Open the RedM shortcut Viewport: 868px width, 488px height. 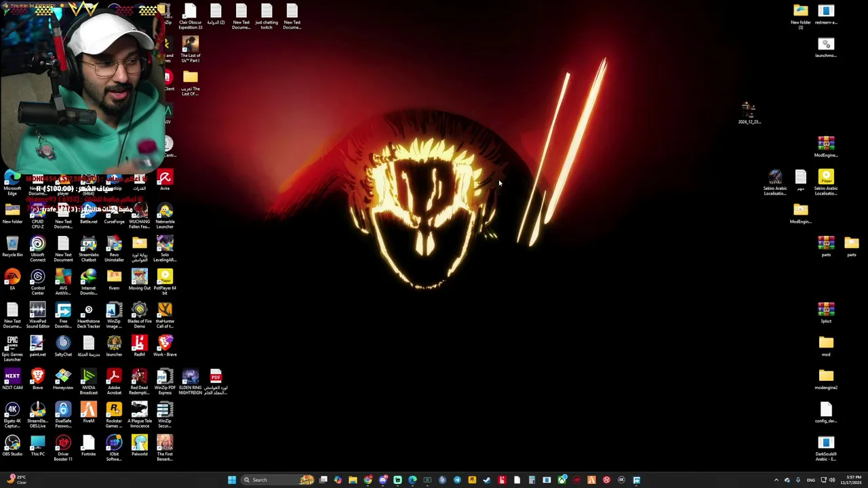tap(140, 346)
